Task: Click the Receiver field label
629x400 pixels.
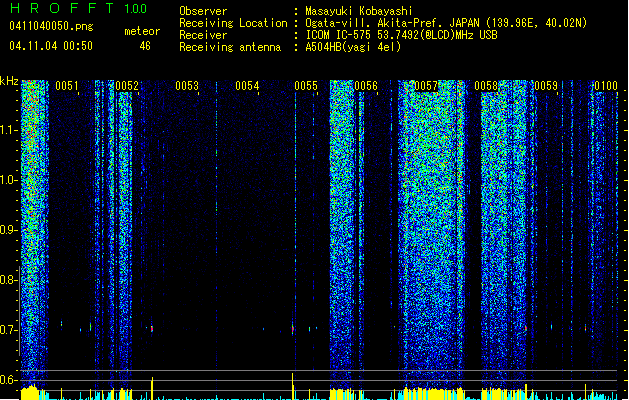Action: [203, 35]
